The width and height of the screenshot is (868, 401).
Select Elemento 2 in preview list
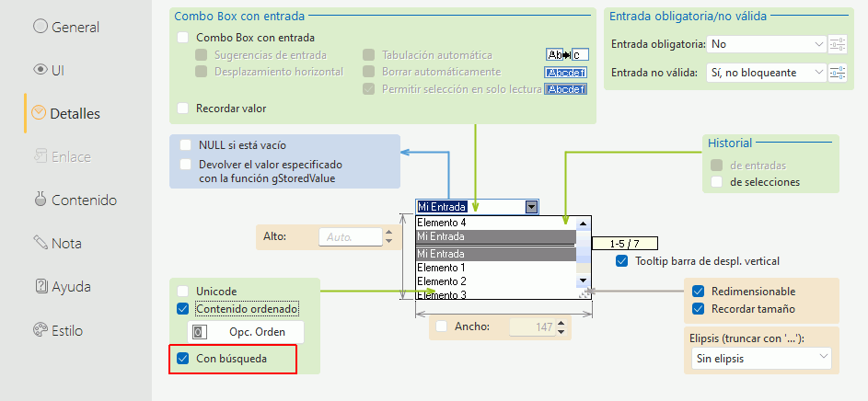[x=496, y=281]
